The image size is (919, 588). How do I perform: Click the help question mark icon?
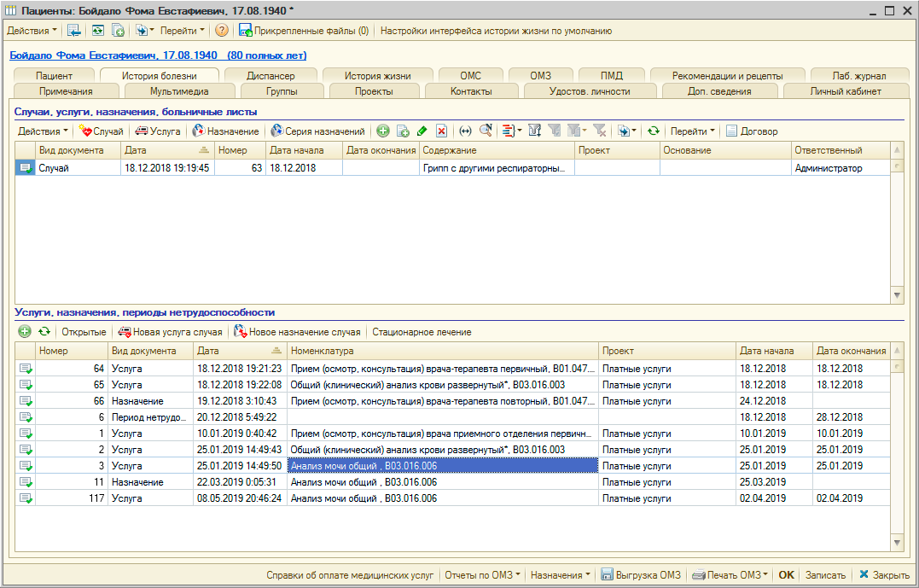[222, 31]
